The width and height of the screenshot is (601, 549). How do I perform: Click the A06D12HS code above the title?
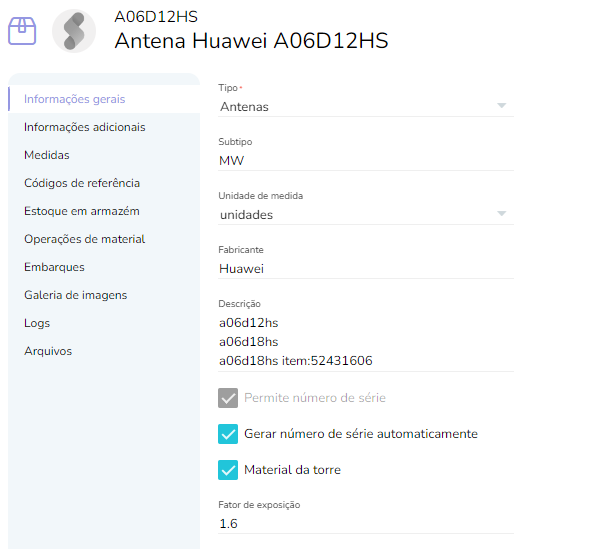(156, 17)
